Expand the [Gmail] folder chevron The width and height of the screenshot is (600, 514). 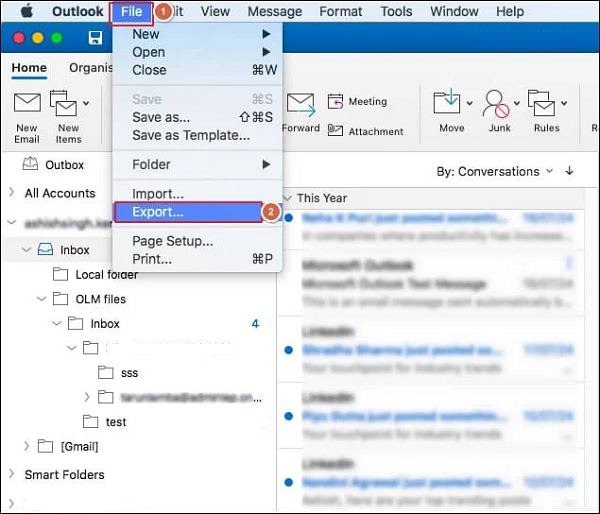26,446
